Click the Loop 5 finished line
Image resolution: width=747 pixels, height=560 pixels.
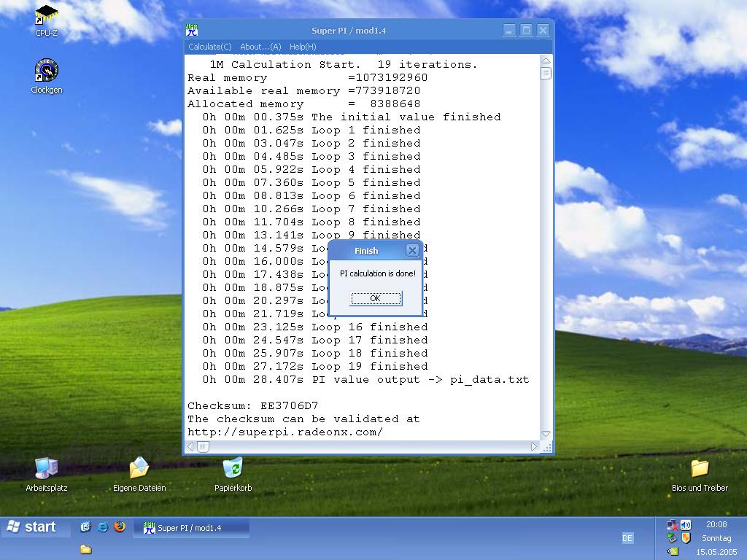pos(311,182)
